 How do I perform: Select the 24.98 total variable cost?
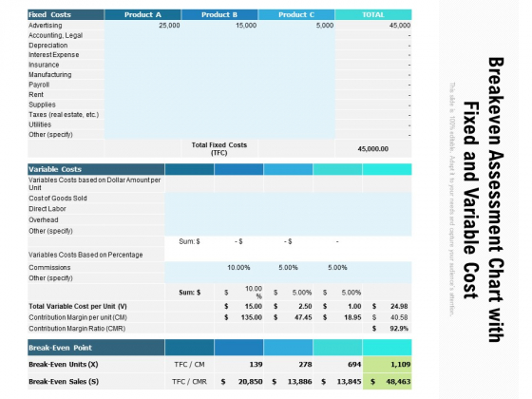pyautogui.click(x=399, y=306)
